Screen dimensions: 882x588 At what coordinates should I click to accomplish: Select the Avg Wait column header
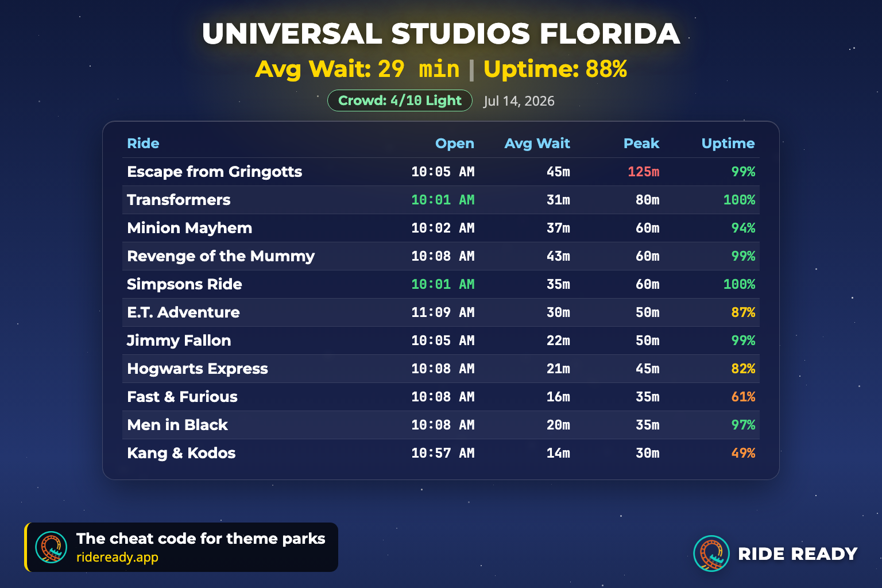[537, 144]
